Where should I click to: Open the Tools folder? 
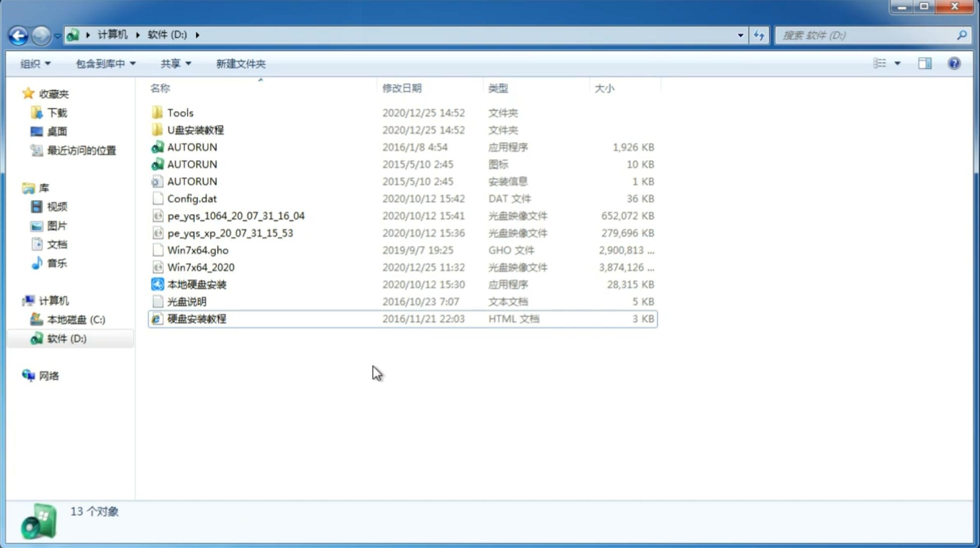(180, 112)
